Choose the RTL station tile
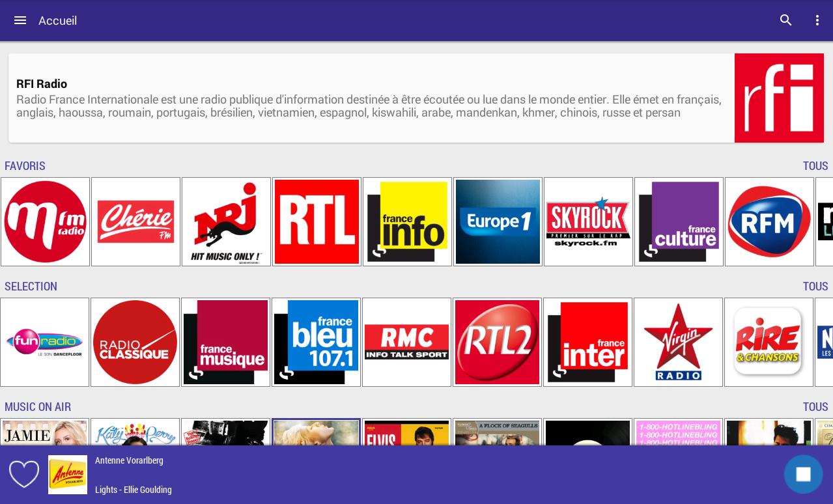This screenshot has height=504, width=833. (317, 222)
